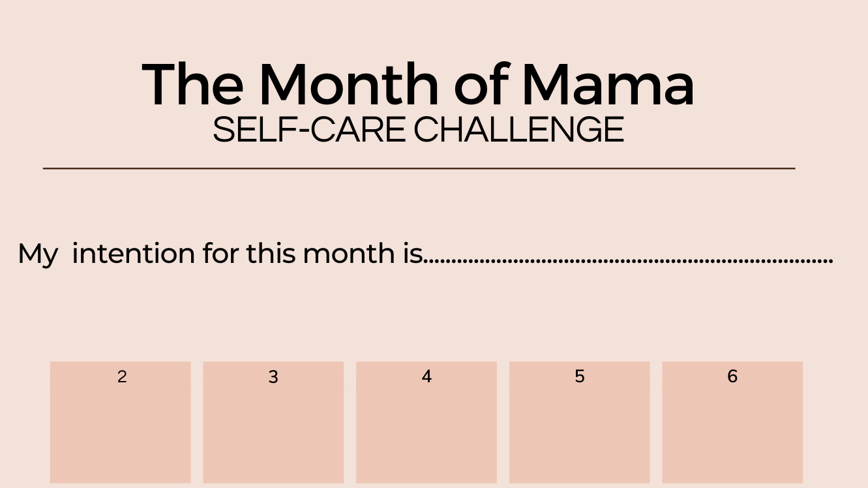Click the dotted fill-in line for intention
868x488 pixels.
coord(629,260)
